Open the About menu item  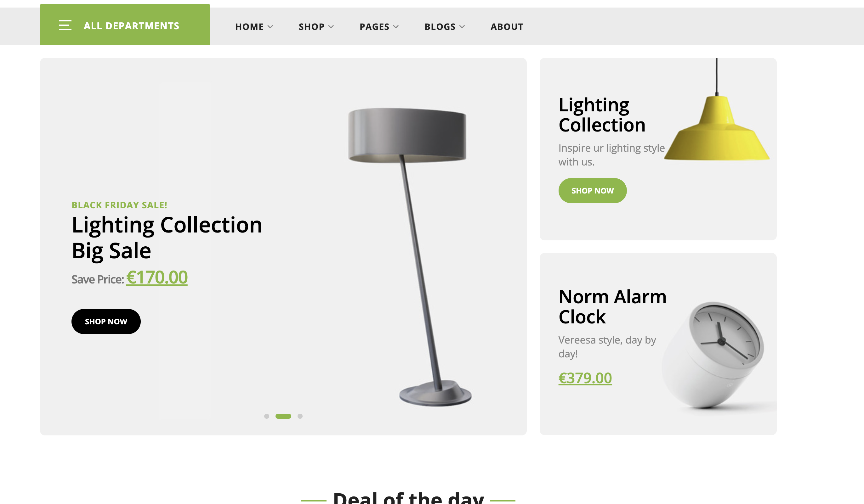[x=507, y=27]
